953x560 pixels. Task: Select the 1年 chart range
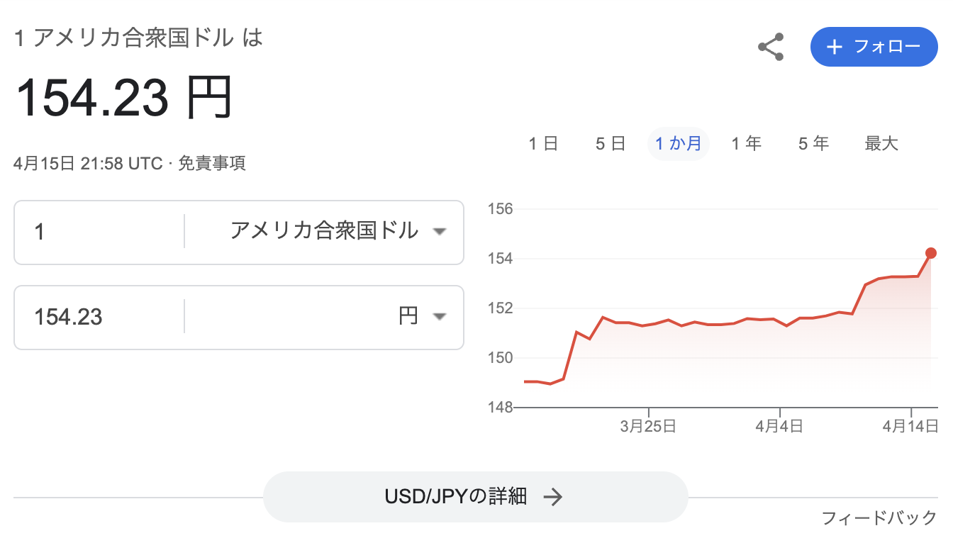(x=746, y=144)
